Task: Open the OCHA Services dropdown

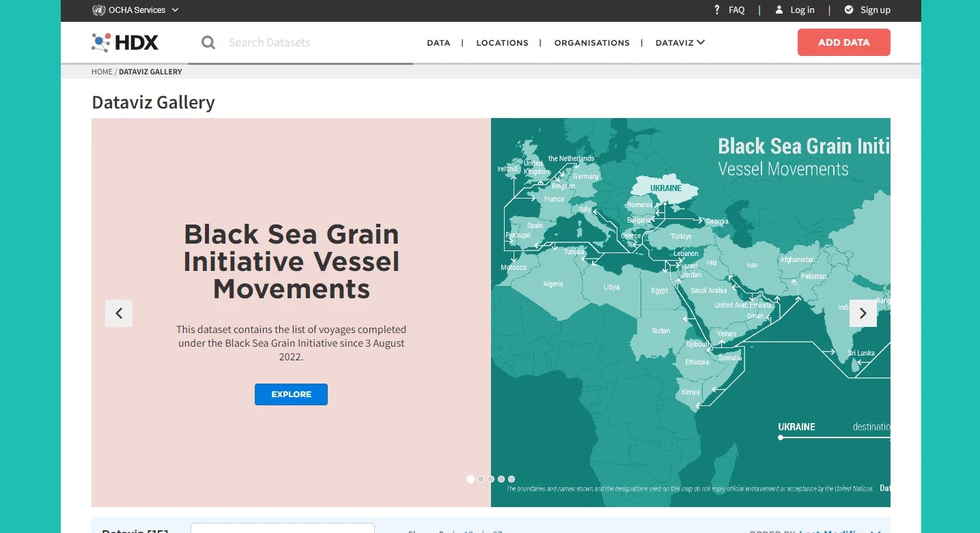Action: click(135, 10)
